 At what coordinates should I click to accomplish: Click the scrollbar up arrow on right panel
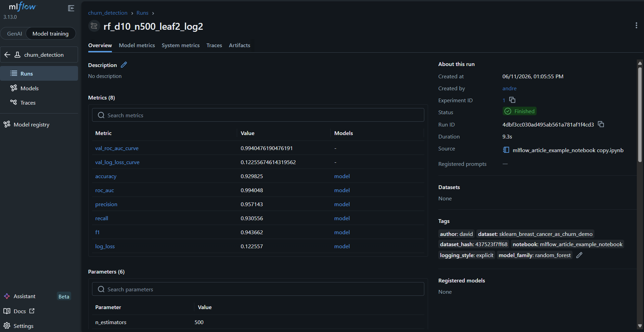(x=640, y=63)
